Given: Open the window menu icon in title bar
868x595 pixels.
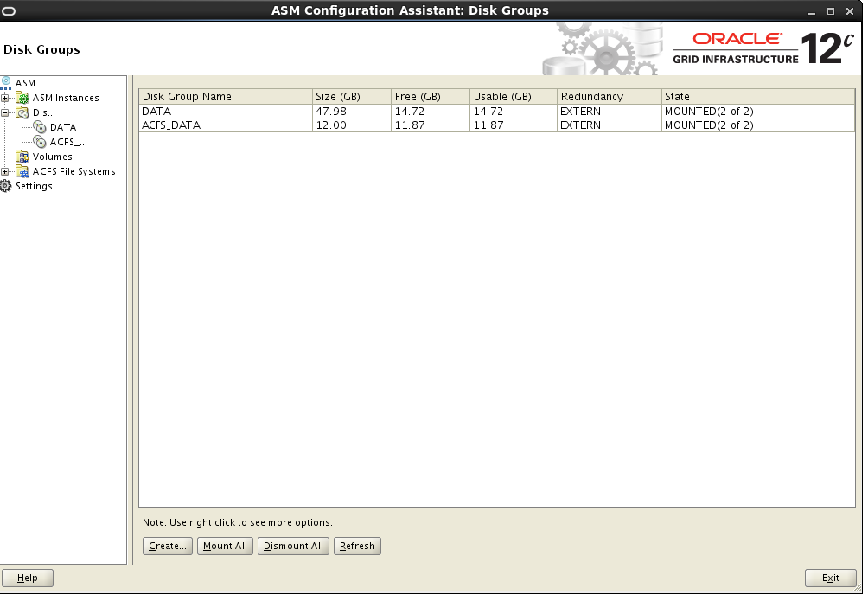Looking at the screenshot, I should (x=9, y=10).
